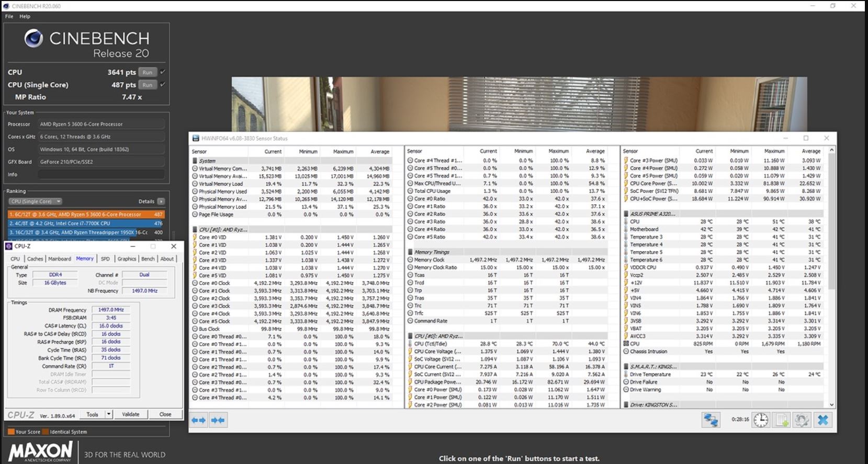Switch to the Caches tab in CPU-Z
The height and width of the screenshot is (464, 868).
(x=35, y=259)
